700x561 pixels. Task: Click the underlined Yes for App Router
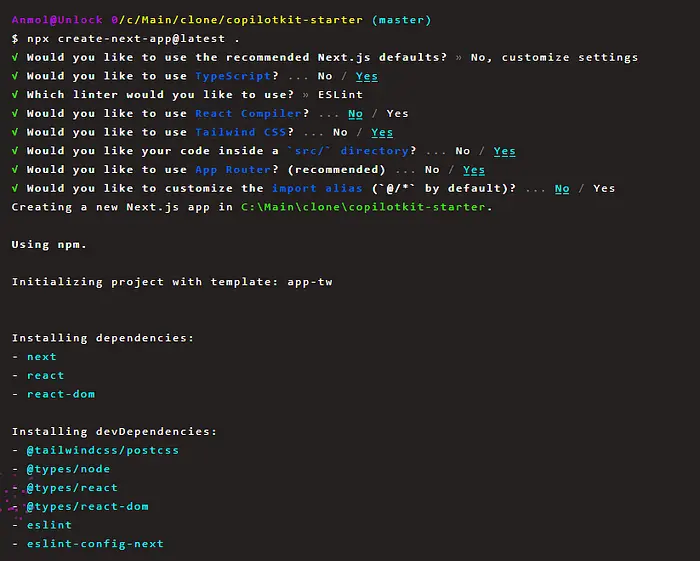pos(474,170)
